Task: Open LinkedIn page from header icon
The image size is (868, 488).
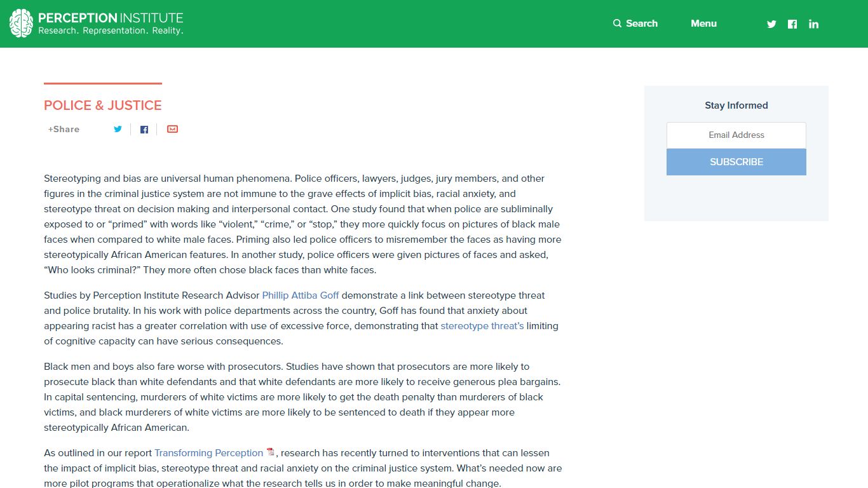Action: [813, 24]
